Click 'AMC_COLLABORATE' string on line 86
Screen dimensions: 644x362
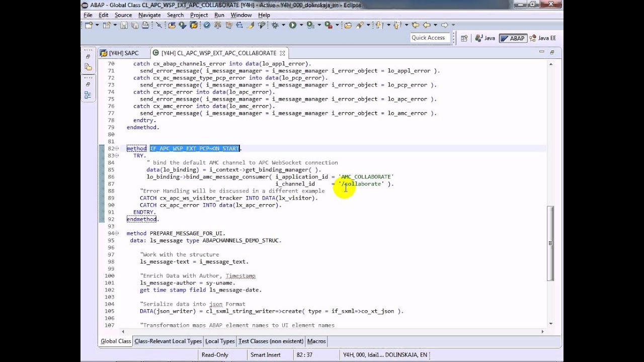(366, 177)
